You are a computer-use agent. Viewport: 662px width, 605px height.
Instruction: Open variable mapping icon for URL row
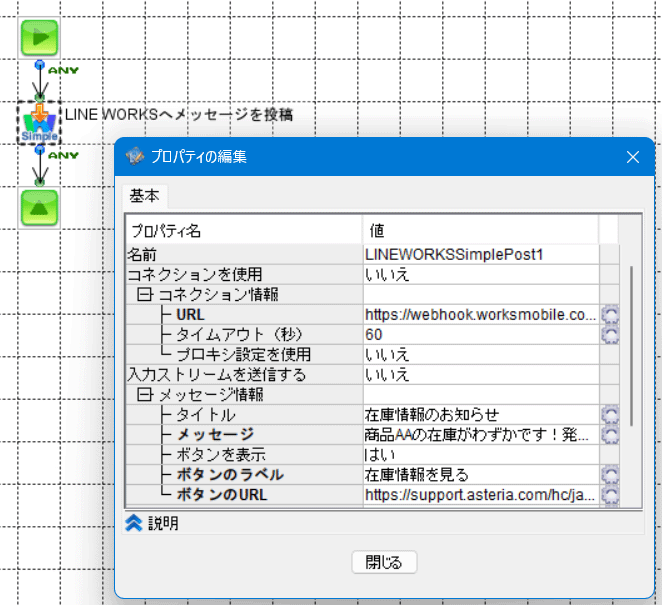click(x=610, y=315)
